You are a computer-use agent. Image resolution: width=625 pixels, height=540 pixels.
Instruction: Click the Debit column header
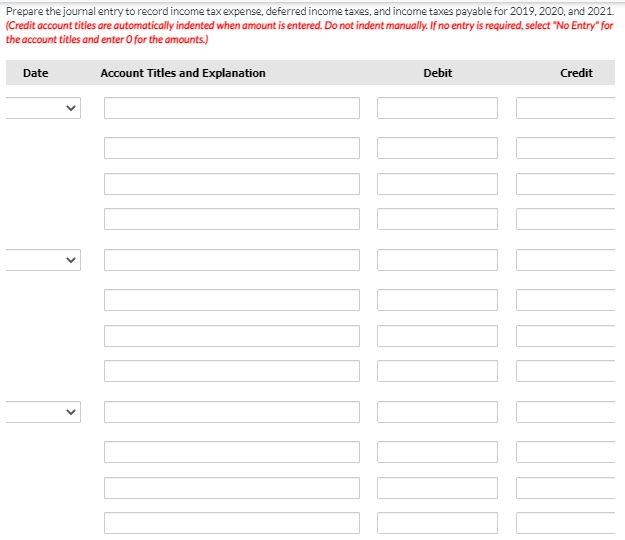tap(438, 73)
